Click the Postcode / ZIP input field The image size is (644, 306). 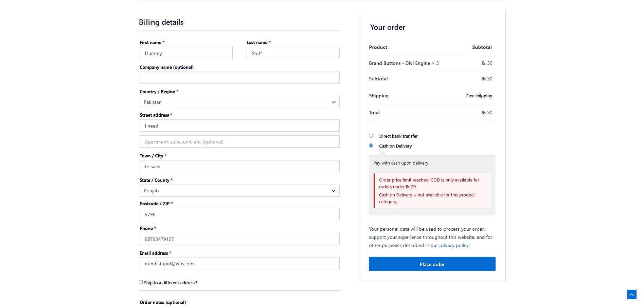tap(239, 214)
